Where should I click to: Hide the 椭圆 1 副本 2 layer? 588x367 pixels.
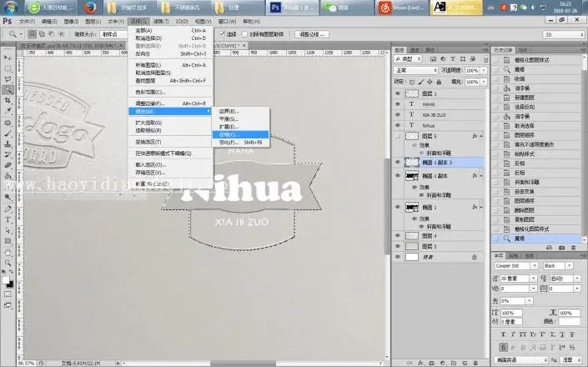pyautogui.click(x=398, y=163)
